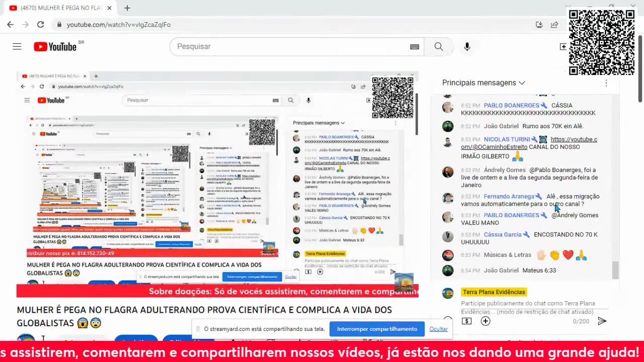
Task: Share this page from the address bar
Action: coord(554,25)
